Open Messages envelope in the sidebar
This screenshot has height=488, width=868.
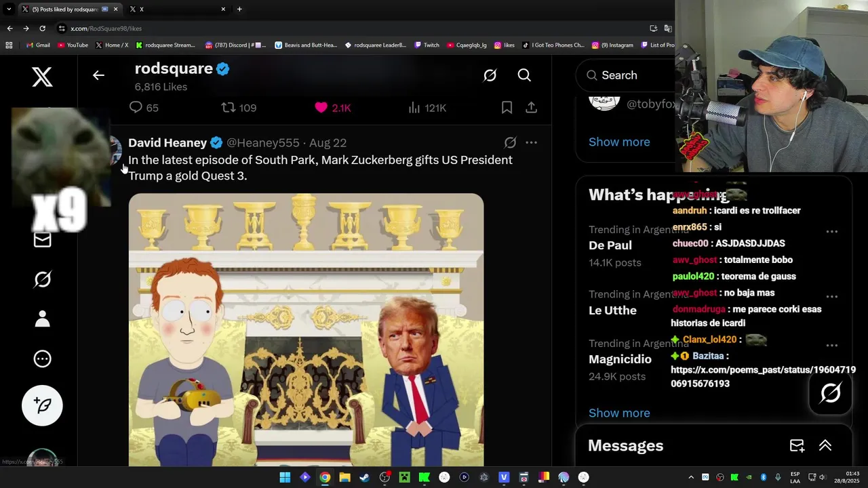pos(42,240)
